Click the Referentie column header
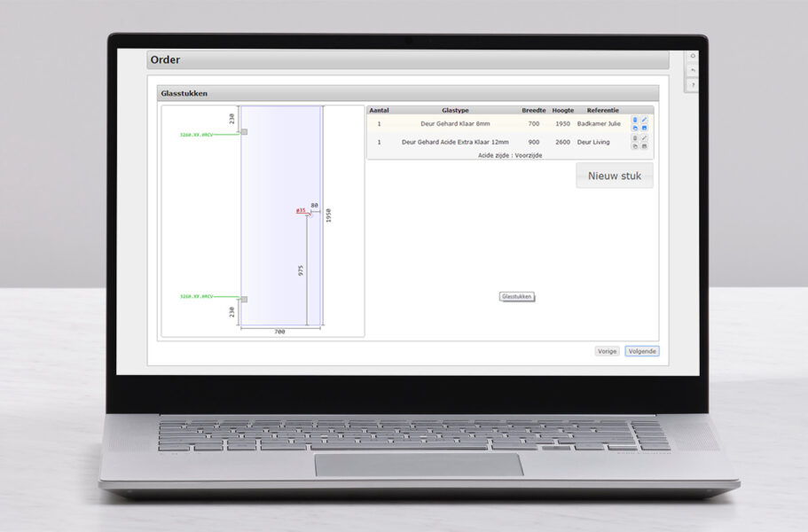The height and width of the screenshot is (532, 808). pyautogui.click(x=602, y=110)
